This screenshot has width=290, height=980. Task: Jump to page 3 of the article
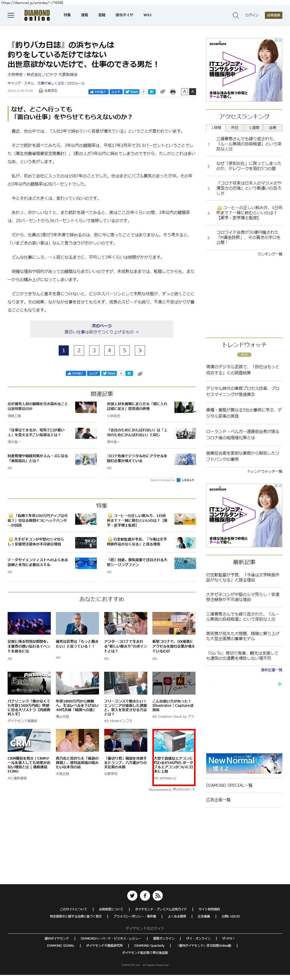coord(94,350)
